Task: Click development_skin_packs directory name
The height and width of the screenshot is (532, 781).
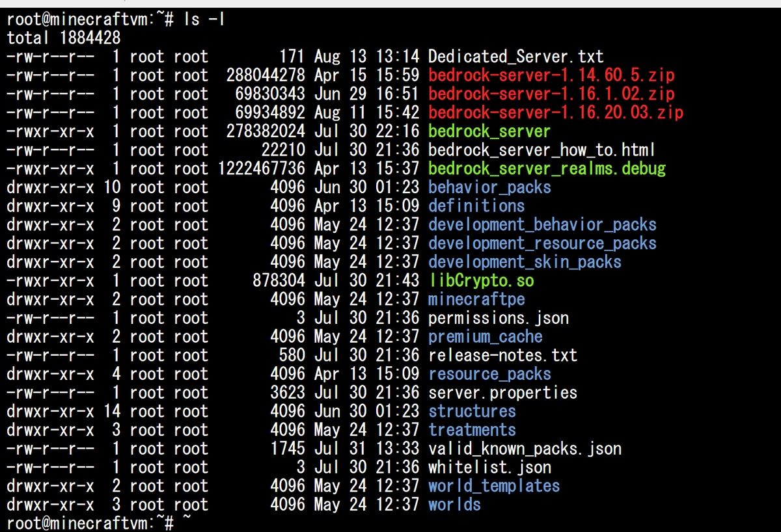Action: pyautogui.click(x=525, y=263)
